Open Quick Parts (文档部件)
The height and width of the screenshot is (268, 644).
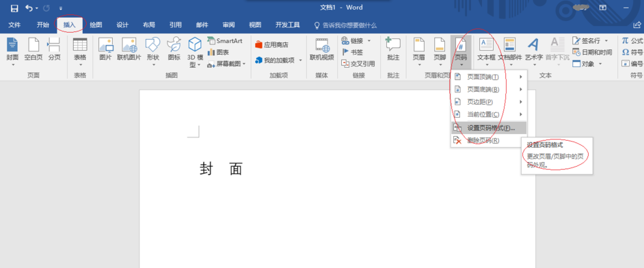pos(510,52)
